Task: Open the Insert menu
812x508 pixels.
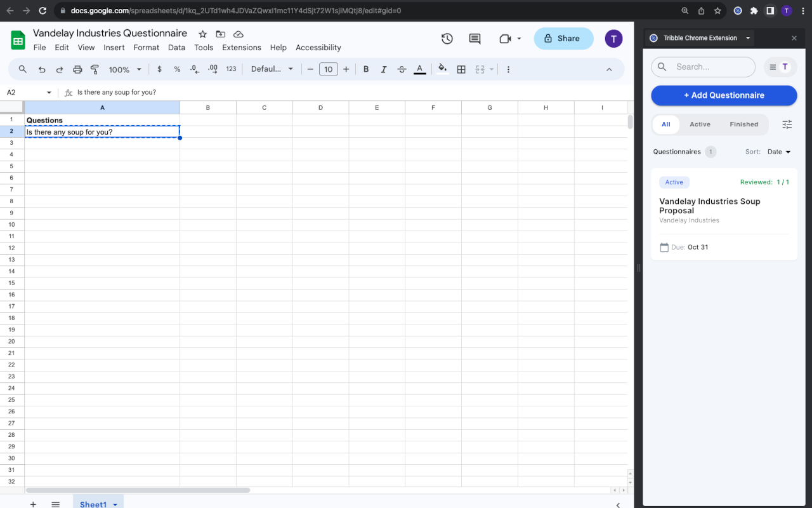Action: coord(114,48)
